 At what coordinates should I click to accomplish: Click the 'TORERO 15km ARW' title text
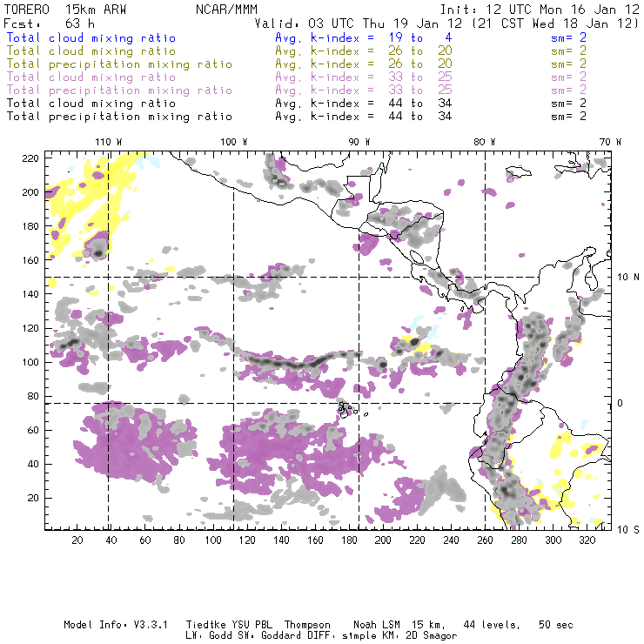[x=65, y=10]
